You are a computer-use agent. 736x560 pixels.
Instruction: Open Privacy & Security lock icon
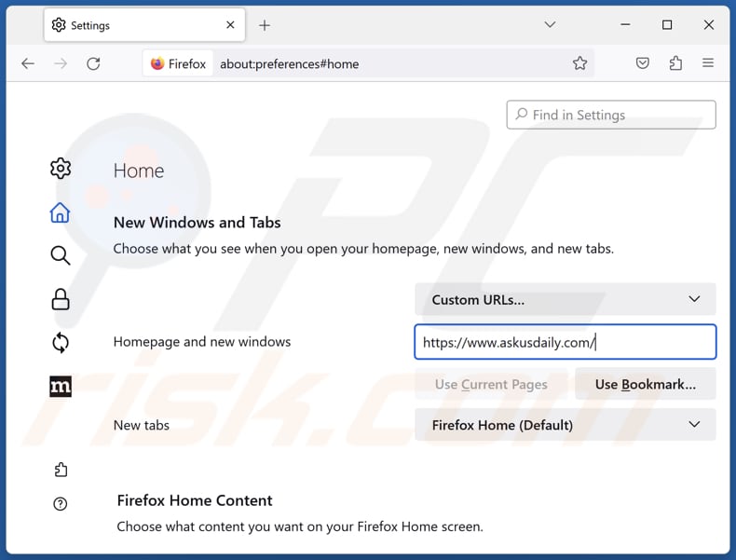[61, 299]
